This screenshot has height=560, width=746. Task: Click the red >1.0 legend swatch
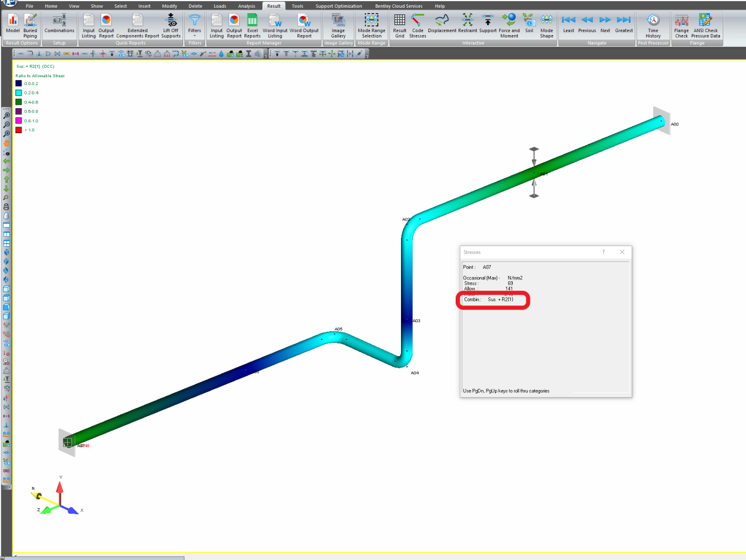click(18, 130)
